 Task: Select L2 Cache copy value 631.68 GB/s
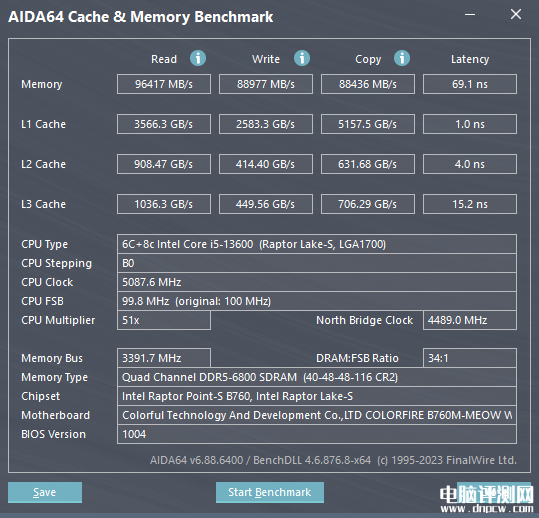tap(368, 164)
